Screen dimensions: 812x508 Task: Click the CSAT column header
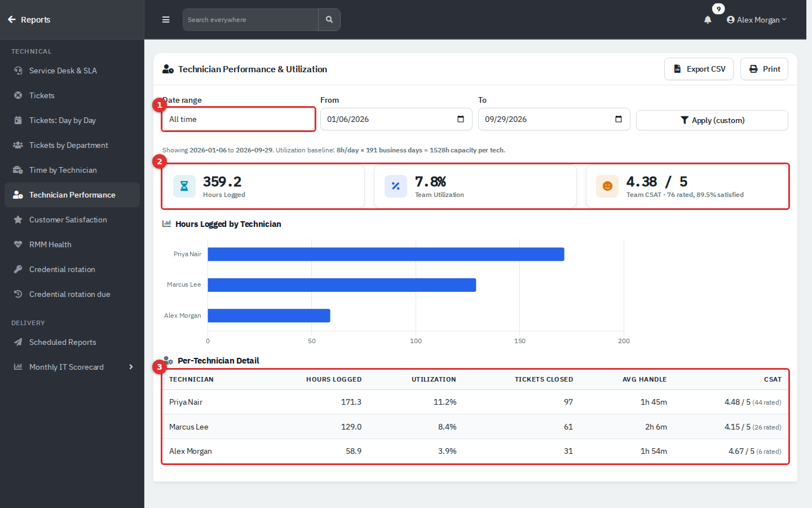click(x=773, y=379)
